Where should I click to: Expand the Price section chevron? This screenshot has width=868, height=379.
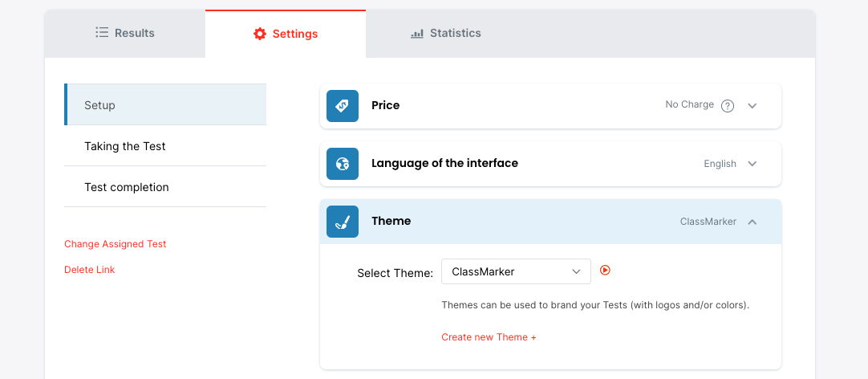(752, 106)
